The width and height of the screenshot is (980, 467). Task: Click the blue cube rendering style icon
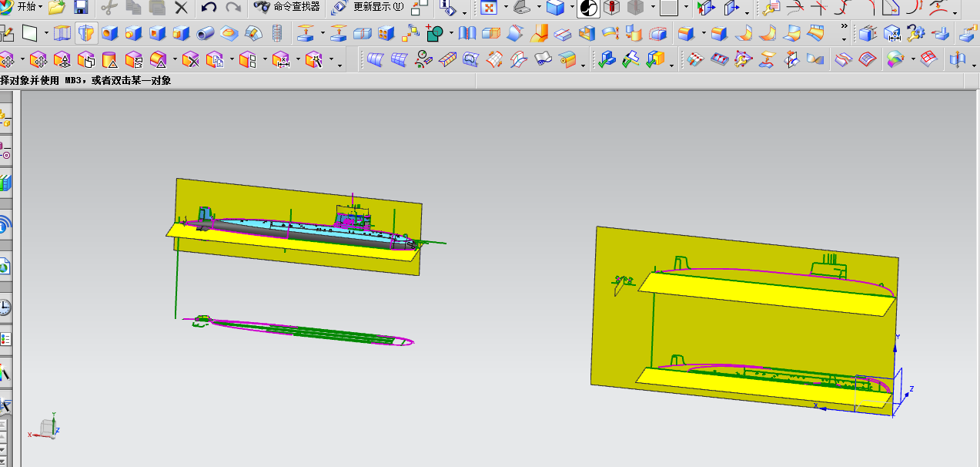pos(554,8)
